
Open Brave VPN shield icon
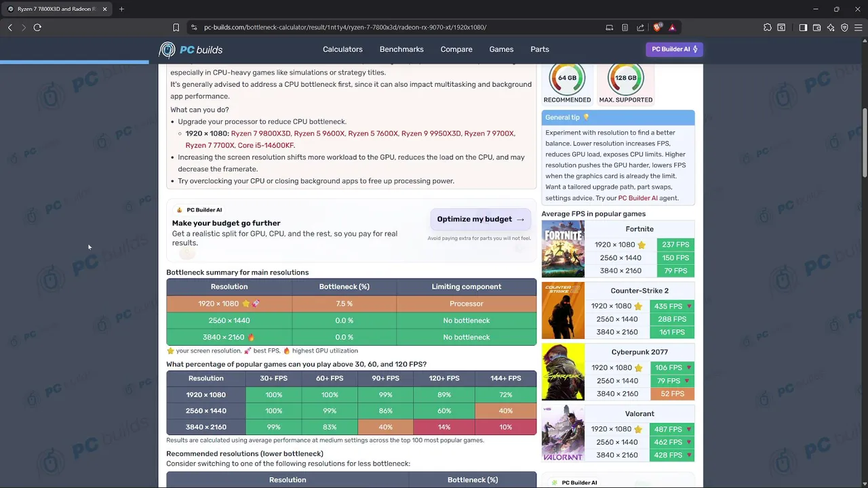click(x=844, y=27)
